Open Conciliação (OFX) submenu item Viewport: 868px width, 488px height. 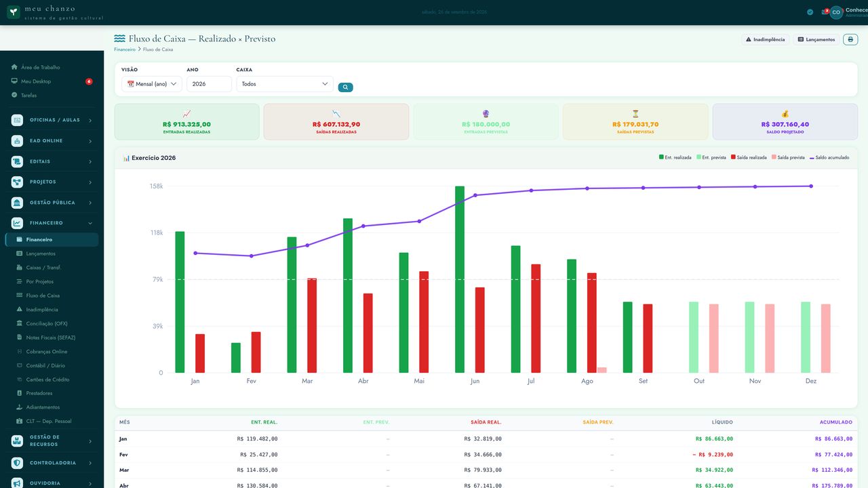52,323
